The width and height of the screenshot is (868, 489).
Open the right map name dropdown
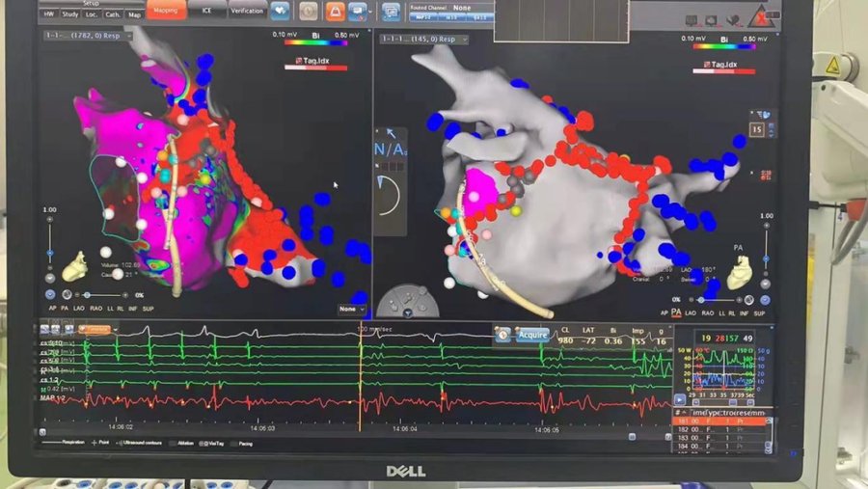click(x=423, y=39)
